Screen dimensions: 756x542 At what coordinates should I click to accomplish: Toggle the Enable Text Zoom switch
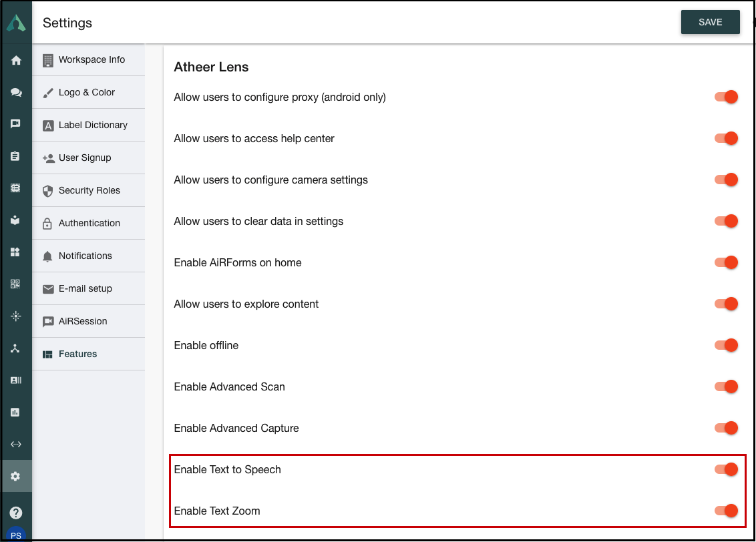point(726,511)
